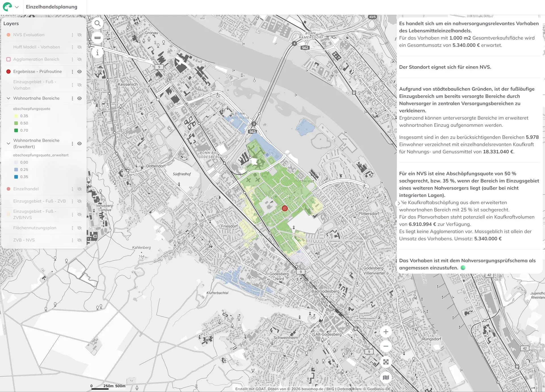Viewport: 545px width, 392px height.
Task: Collapse the right results panel arrow
Action: click(399, 203)
